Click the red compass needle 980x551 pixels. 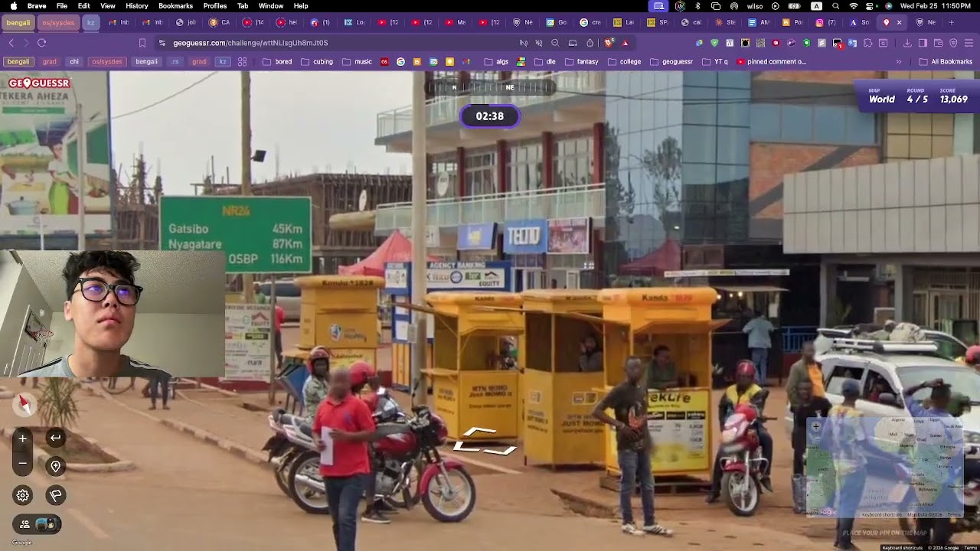pyautogui.click(x=24, y=403)
